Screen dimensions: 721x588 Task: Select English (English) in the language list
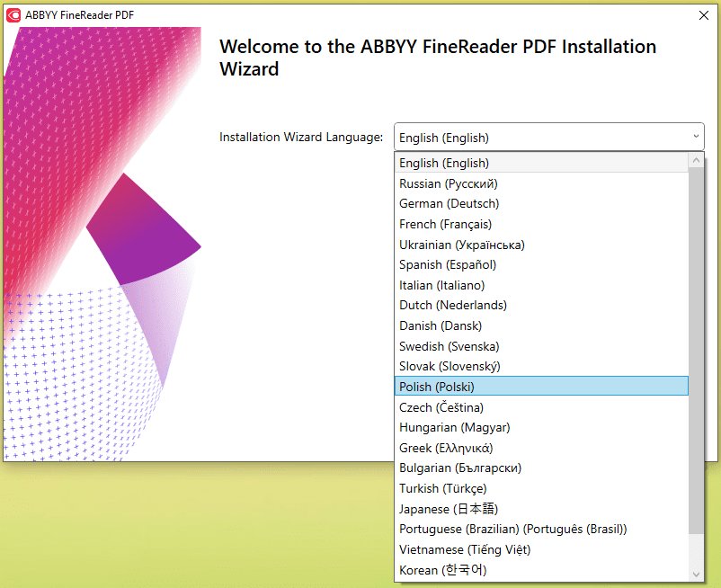pos(541,163)
